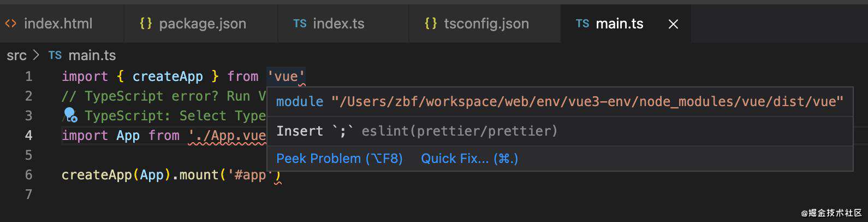Open the src breadcrumb folder
Image resolution: width=868 pixels, height=222 pixels.
(16, 55)
